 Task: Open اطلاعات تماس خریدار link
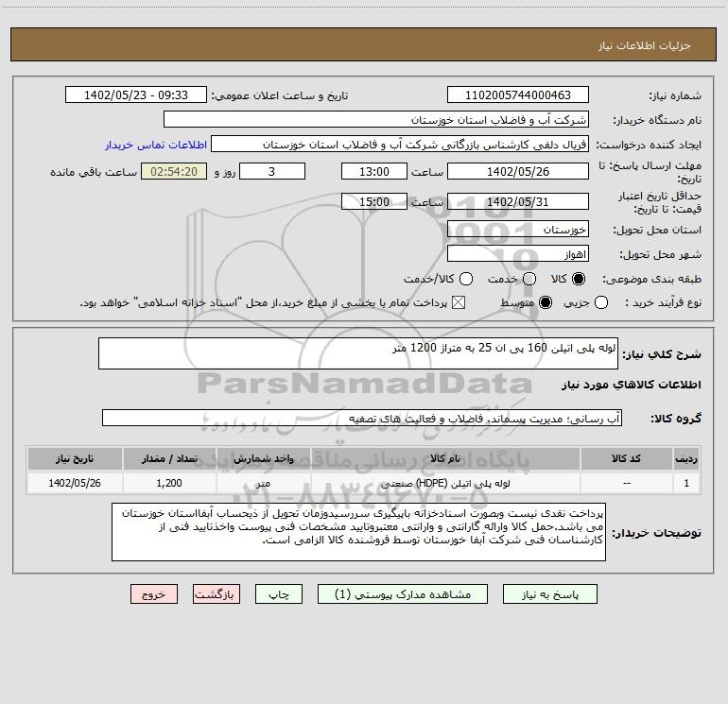[156, 145]
